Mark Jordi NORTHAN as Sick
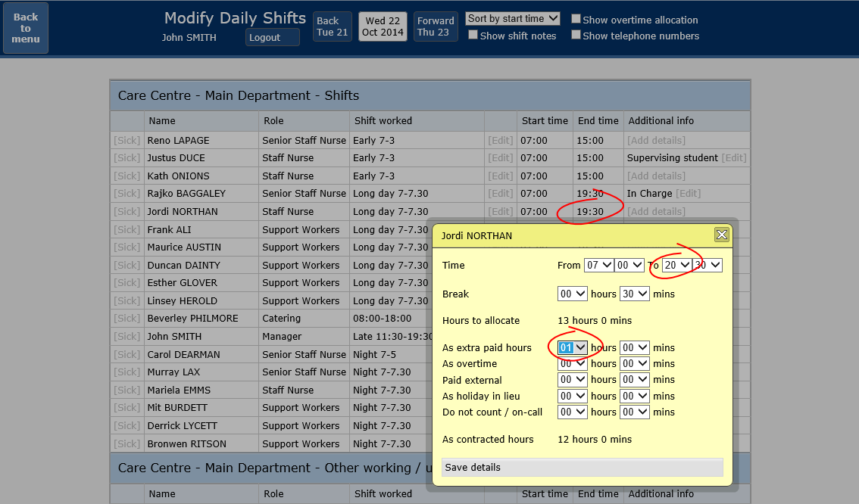The width and height of the screenshot is (859, 504). point(127,212)
